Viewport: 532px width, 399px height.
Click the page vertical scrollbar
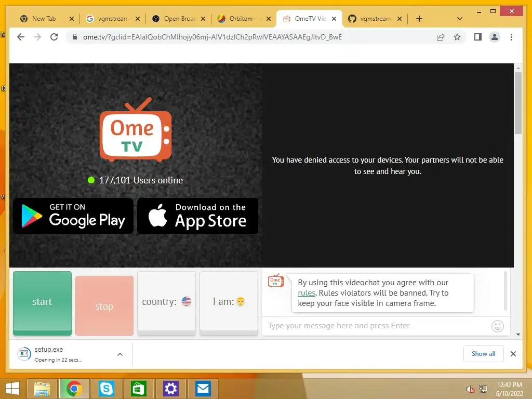coord(518,103)
